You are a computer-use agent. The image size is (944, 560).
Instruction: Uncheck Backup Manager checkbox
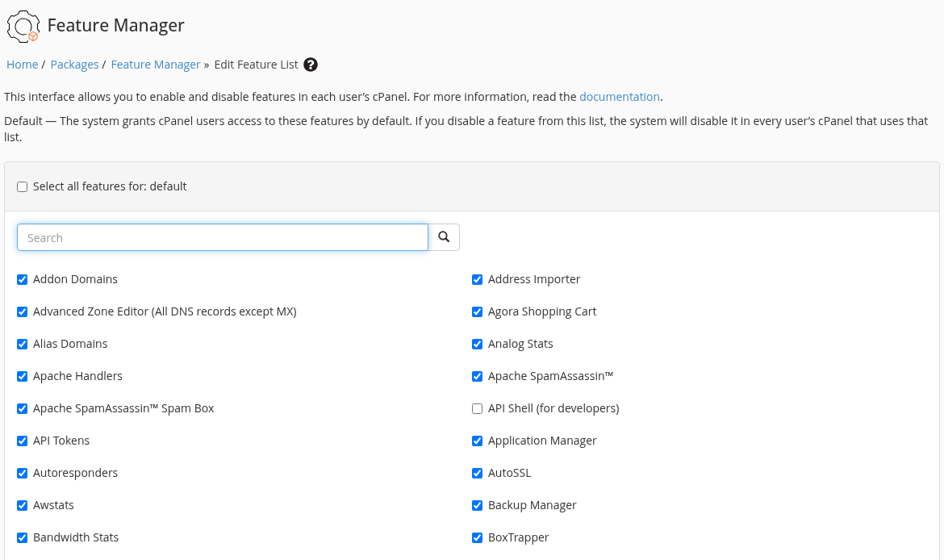click(x=478, y=505)
